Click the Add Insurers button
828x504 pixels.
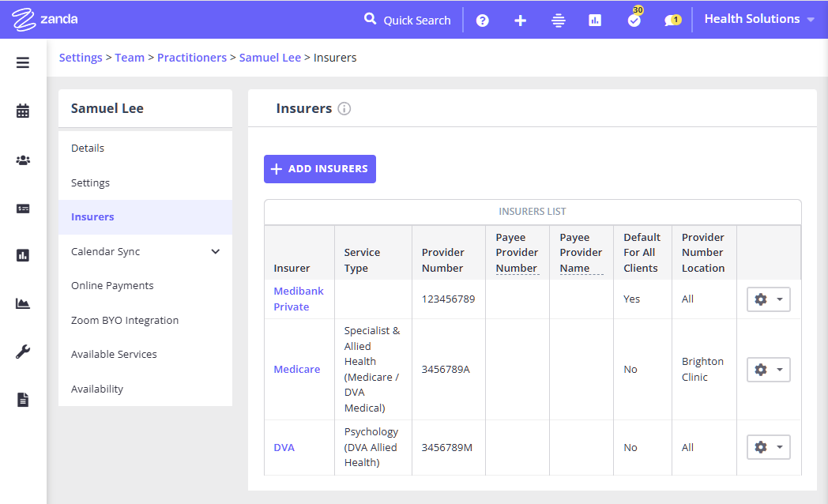[x=319, y=169]
